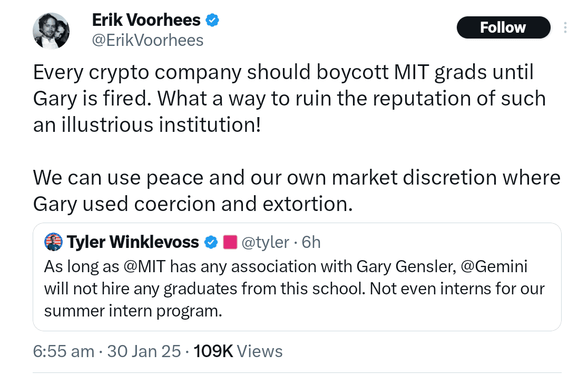Click Tyler Winklevoss's blue verification badge

coord(211,242)
